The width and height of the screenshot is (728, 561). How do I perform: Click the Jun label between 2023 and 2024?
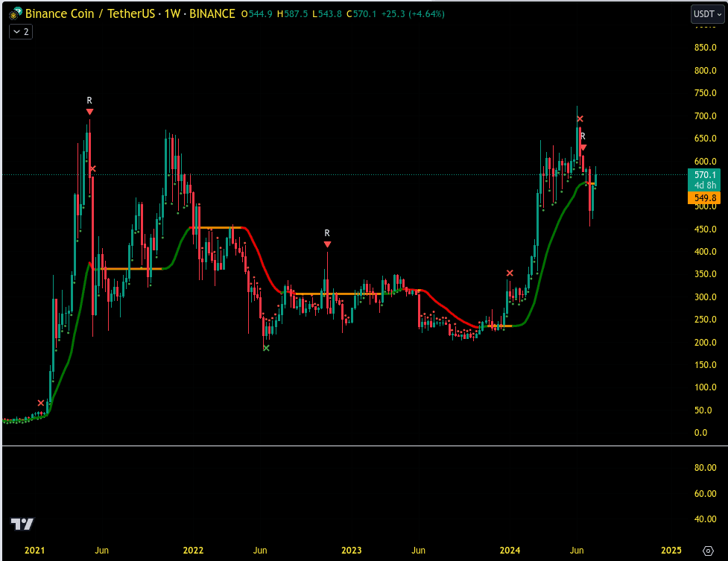(418, 551)
